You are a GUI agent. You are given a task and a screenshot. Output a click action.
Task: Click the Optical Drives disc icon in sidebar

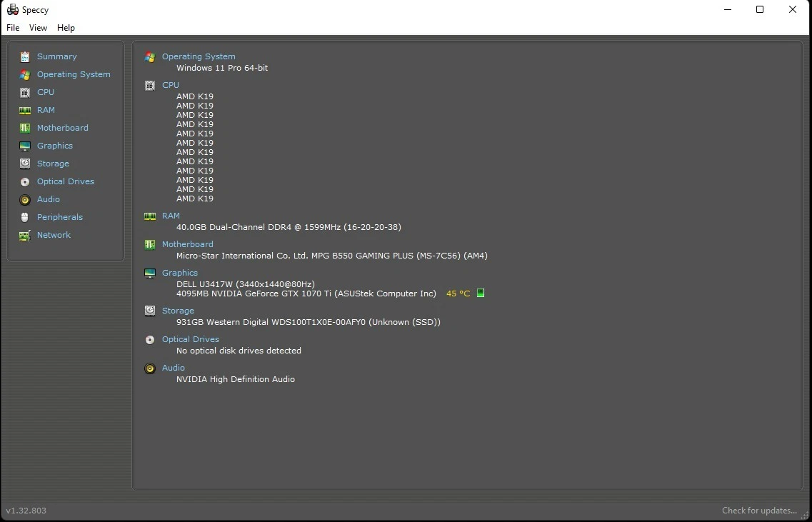pos(25,182)
